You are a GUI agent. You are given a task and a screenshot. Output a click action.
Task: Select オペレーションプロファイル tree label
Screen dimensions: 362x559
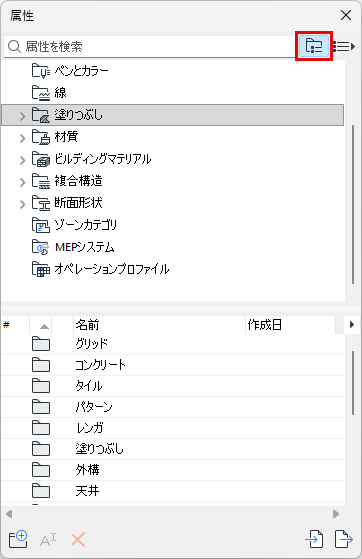click(112, 269)
